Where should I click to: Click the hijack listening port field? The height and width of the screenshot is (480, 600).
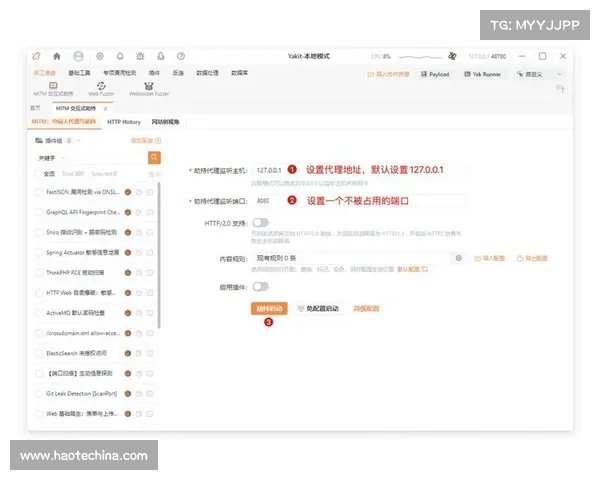coord(359,201)
